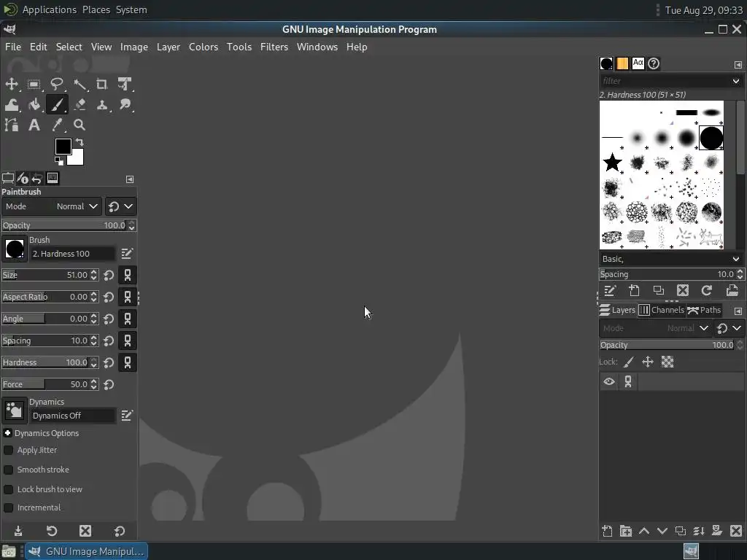Open the Brushes dock tab configuration menu
This screenshot has width=747, height=560.
(x=738, y=64)
